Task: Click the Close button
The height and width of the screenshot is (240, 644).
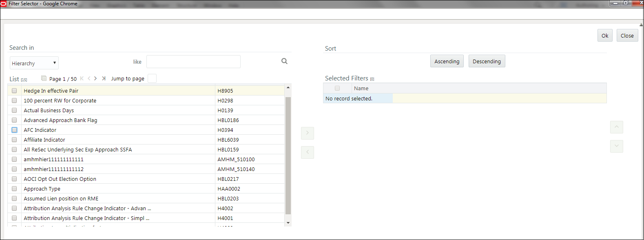Action: point(627,36)
